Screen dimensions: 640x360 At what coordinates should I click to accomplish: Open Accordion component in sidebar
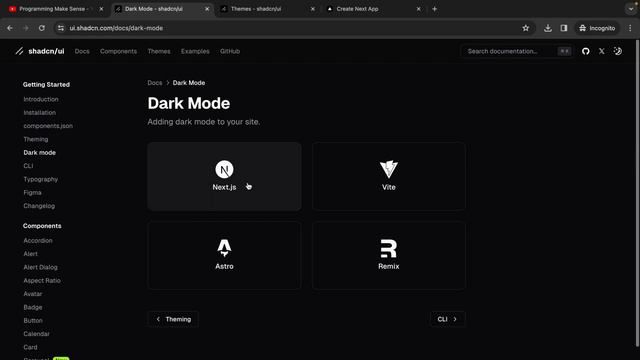coord(38,240)
